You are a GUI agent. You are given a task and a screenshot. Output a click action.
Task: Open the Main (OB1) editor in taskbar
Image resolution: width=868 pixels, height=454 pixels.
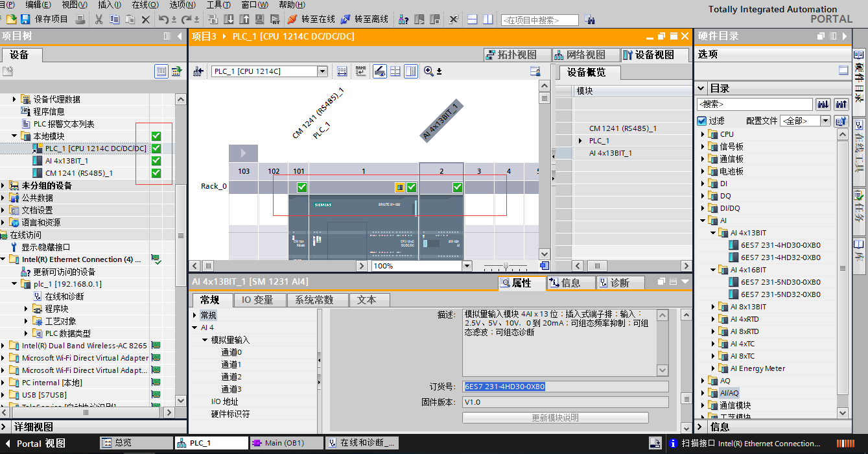coord(286,443)
